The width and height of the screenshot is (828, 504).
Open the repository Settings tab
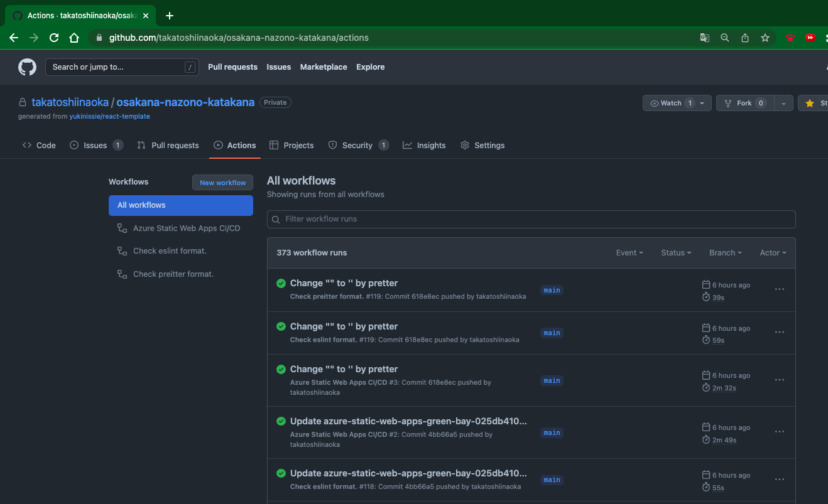(x=482, y=145)
